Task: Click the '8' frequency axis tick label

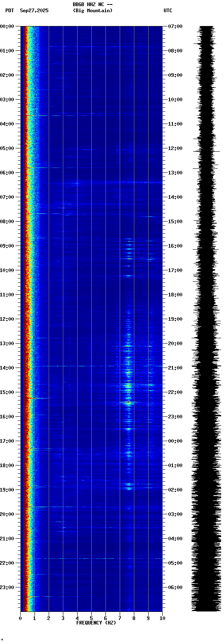Action: click(x=134, y=618)
